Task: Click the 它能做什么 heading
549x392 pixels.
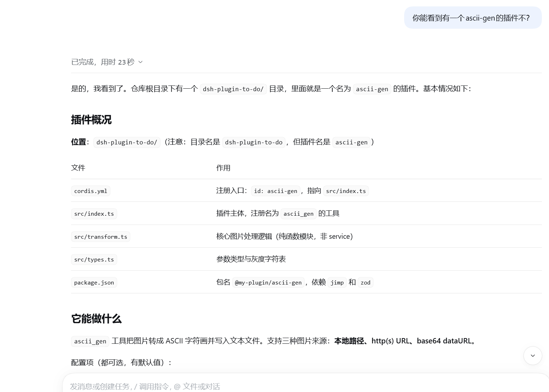Action: coord(96,319)
